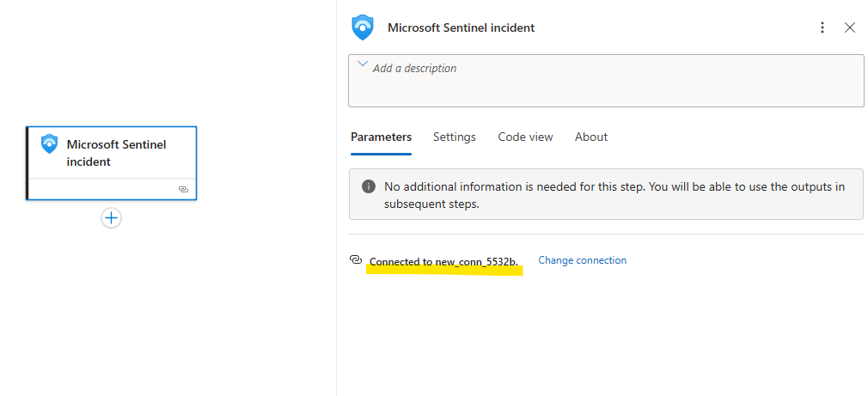This screenshot has height=396, width=868.
Task: Switch to the Code view tab
Action: coord(525,137)
